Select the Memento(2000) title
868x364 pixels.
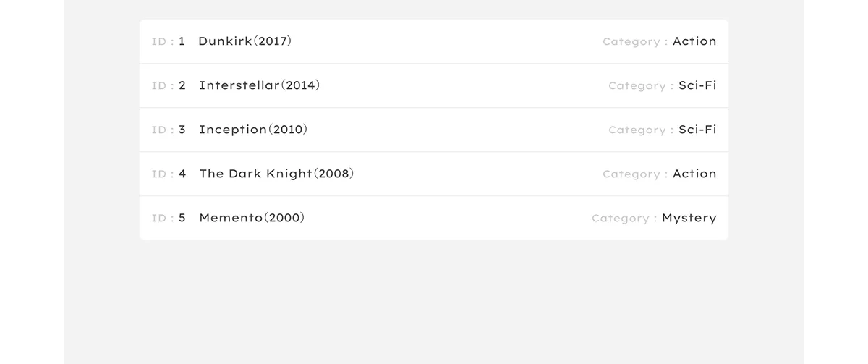pyautogui.click(x=252, y=218)
